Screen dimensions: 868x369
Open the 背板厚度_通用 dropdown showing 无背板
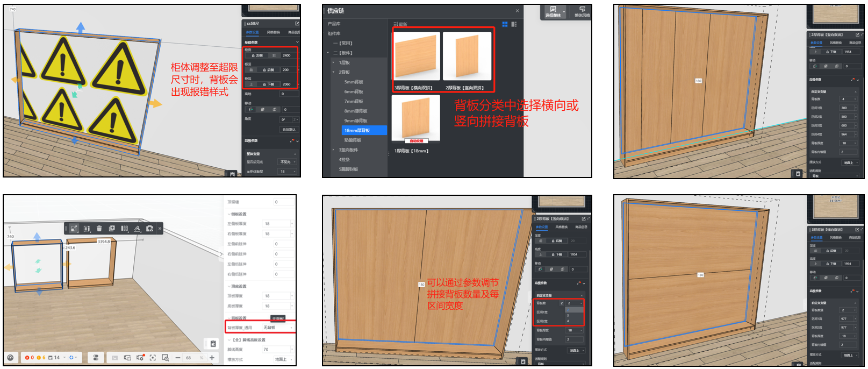pos(278,327)
